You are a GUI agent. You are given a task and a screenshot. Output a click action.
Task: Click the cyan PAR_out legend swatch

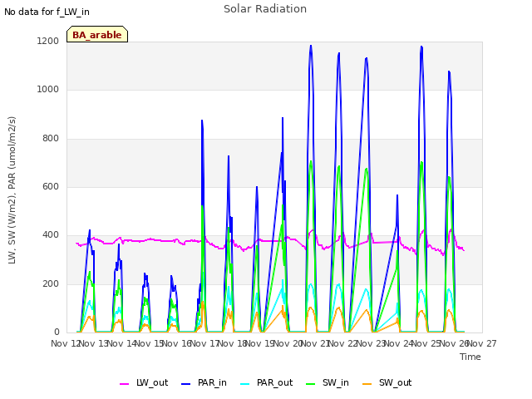[x=245, y=384]
